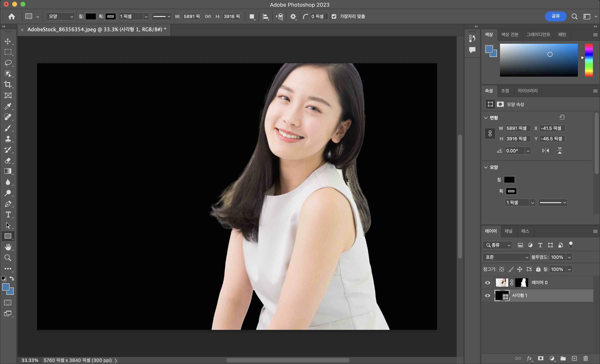Click the 공유 share button
600x364 pixels.
tap(555, 16)
